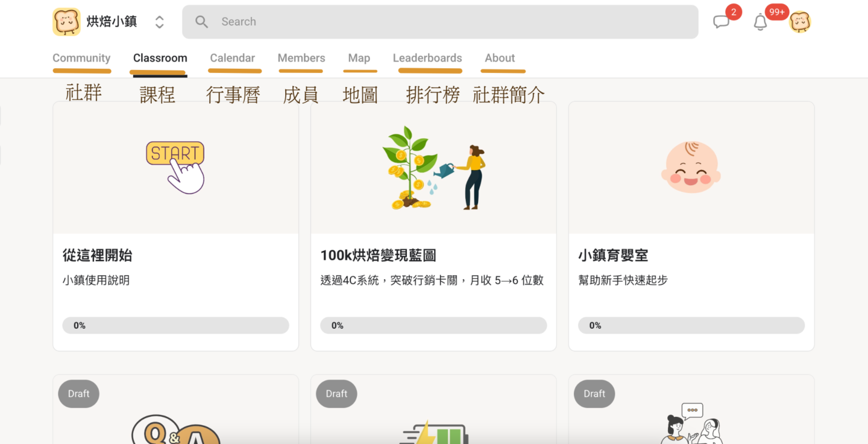Click the 100k烘焙變現藍圖 course title
868x444 pixels.
click(x=378, y=256)
